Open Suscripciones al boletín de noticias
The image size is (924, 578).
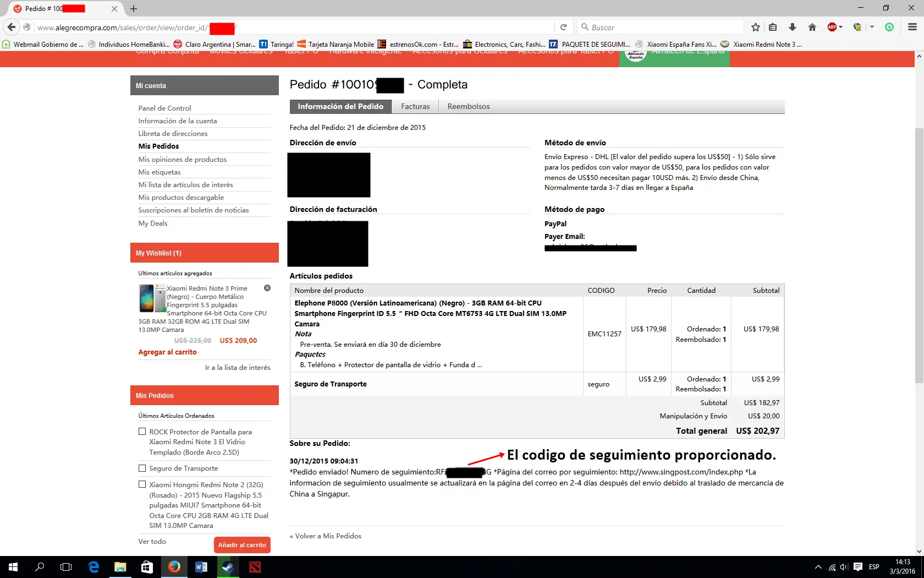(x=194, y=210)
